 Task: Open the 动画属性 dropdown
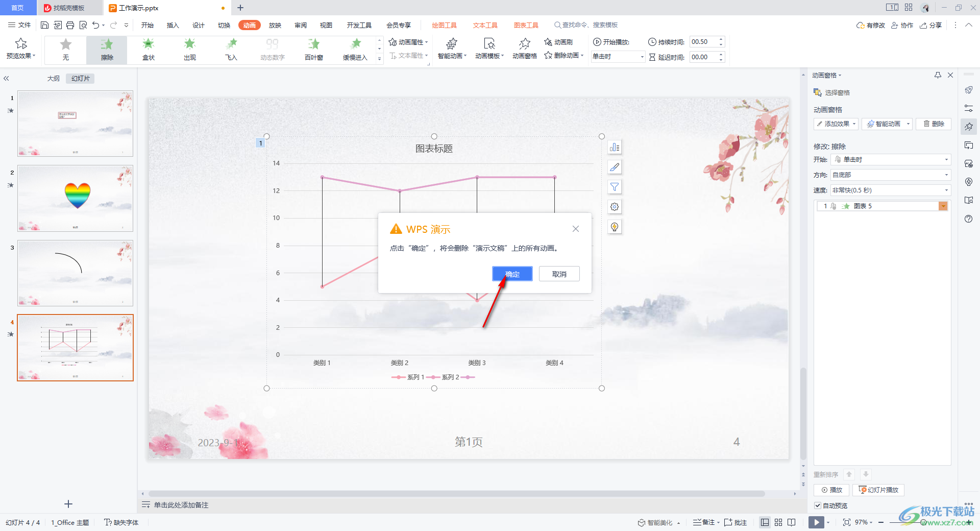[x=408, y=42]
